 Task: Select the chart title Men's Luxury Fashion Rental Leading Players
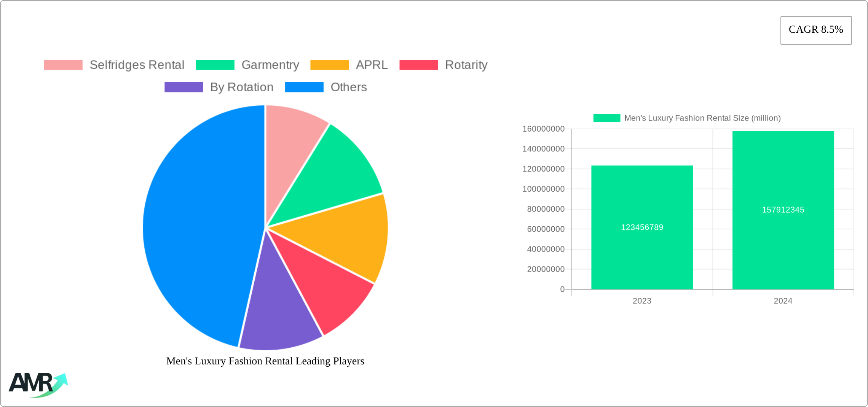265,361
